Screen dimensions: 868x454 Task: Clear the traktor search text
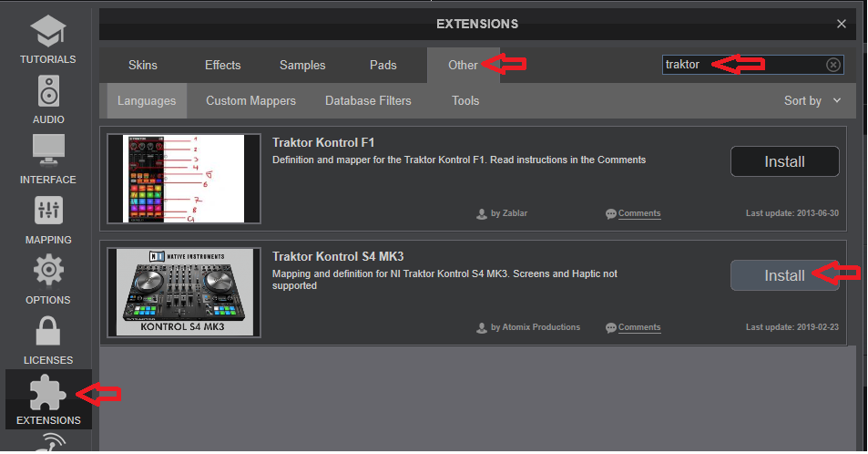833,65
